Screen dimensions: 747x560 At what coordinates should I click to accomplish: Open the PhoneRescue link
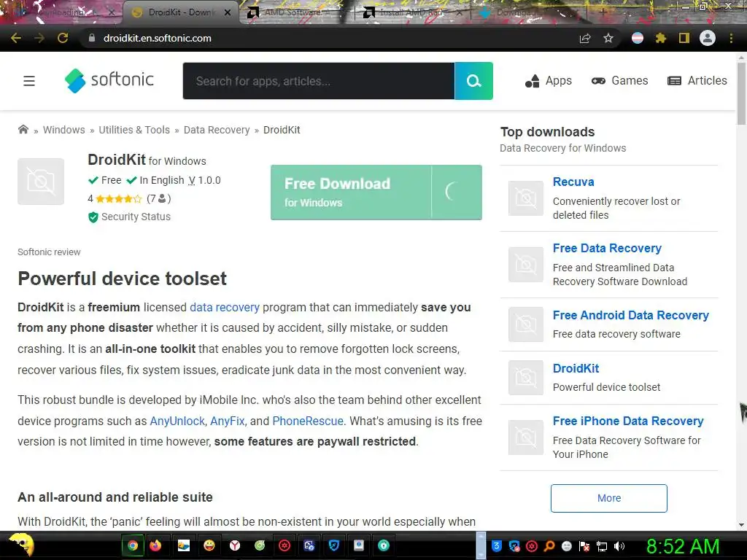point(308,421)
